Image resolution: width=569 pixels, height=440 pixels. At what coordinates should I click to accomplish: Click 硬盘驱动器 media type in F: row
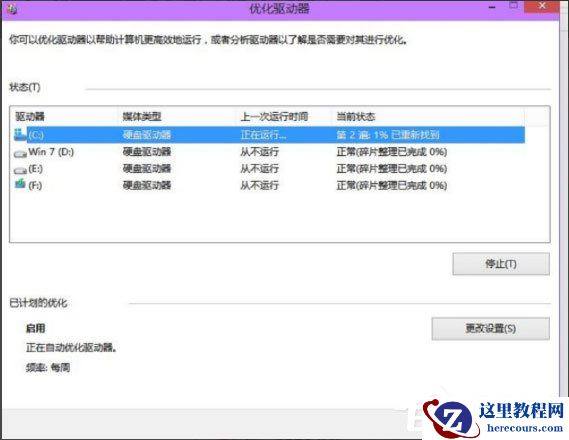pos(147,185)
